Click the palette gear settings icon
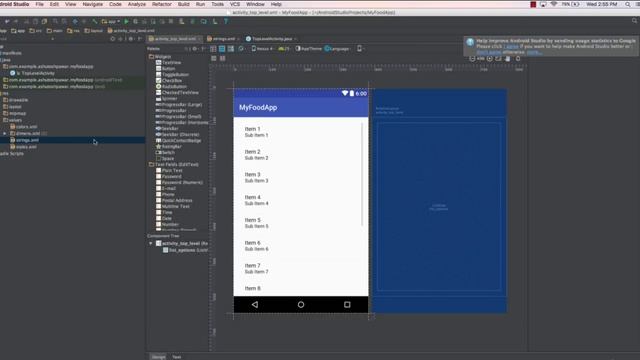This screenshot has height=360, width=640. pyautogui.click(x=195, y=49)
